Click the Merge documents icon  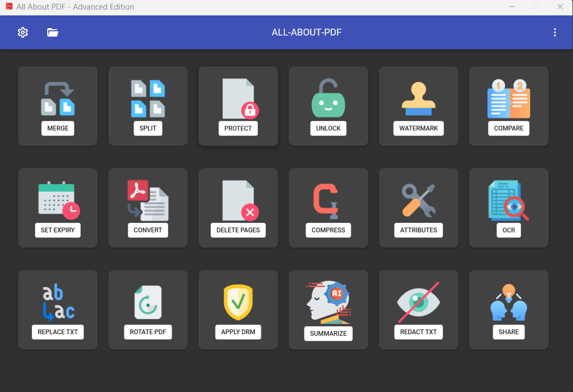coord(58,98)
